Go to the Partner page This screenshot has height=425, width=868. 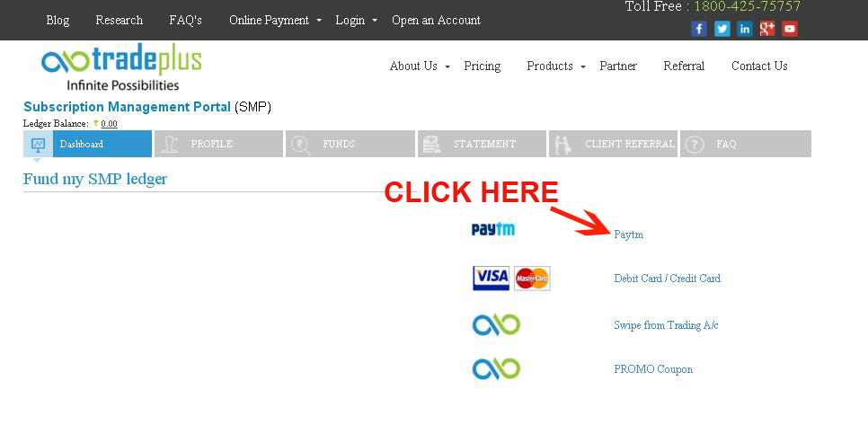click(618, 66)
